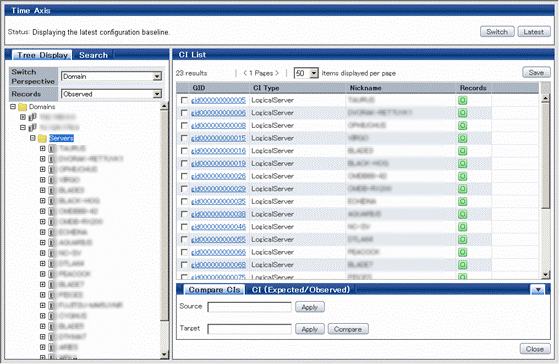Switch to the Search tab
The image size is (559, 364).
coord(93,55)
